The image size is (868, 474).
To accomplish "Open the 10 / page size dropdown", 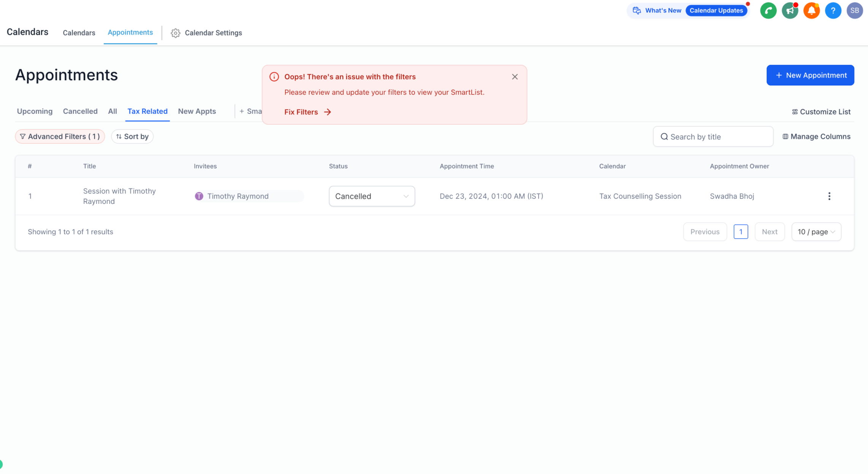I will [816, 232].
